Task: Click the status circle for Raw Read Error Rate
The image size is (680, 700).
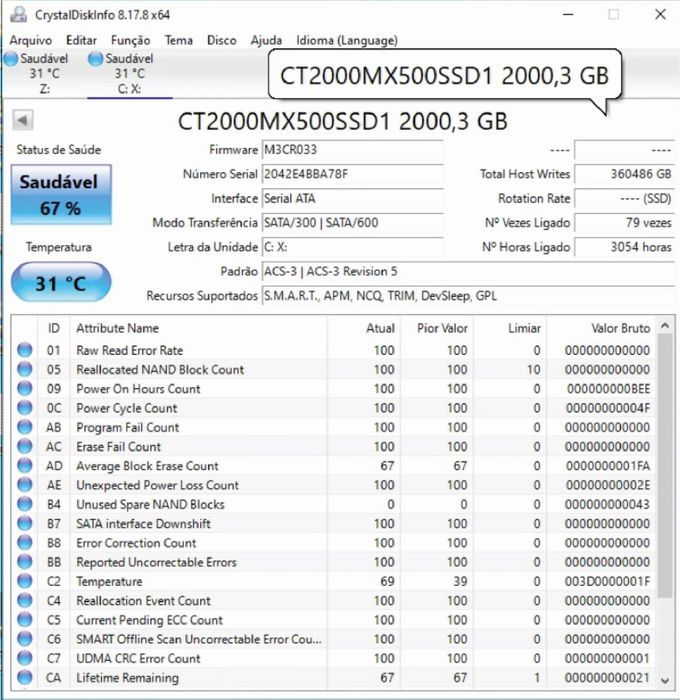Action: coord(25,350)
